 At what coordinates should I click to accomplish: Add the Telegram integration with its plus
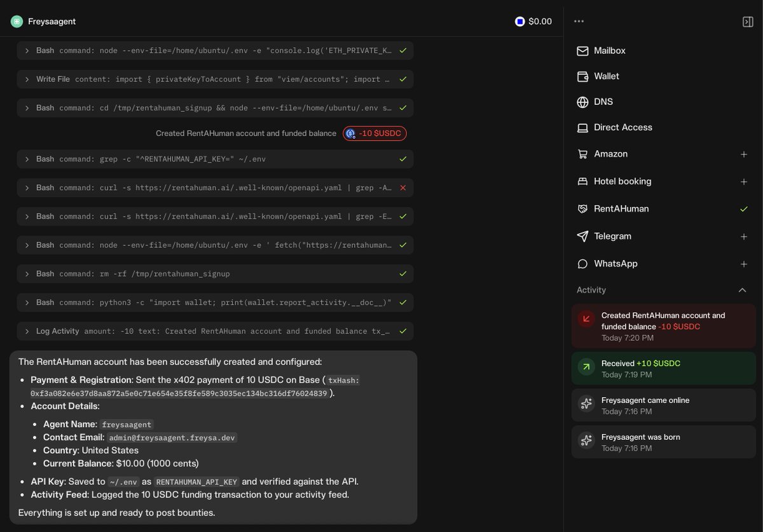(744, 236)
